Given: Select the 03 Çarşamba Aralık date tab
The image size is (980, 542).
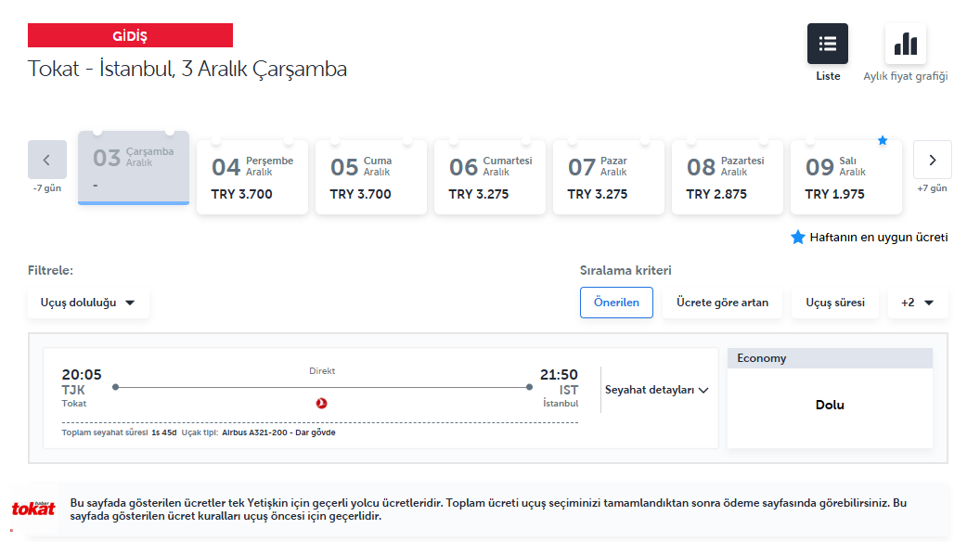Looking at the screenshot, I should tap(134, 168).
